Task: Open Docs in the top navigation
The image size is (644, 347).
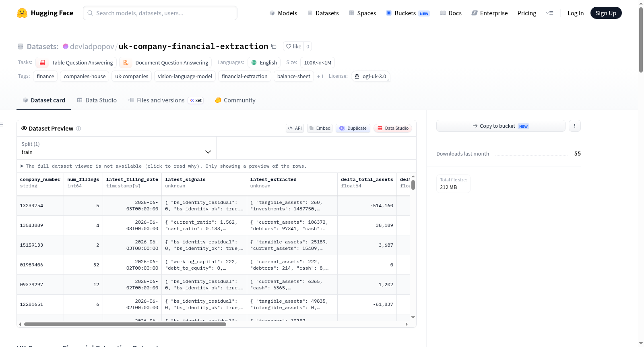Action: coord(451,13)
